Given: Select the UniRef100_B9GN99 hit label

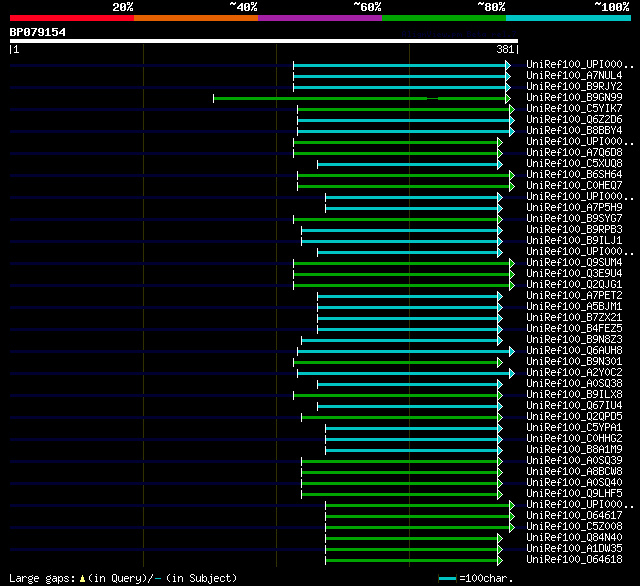Looking at the screenshot, I should [x=574, y=98].
